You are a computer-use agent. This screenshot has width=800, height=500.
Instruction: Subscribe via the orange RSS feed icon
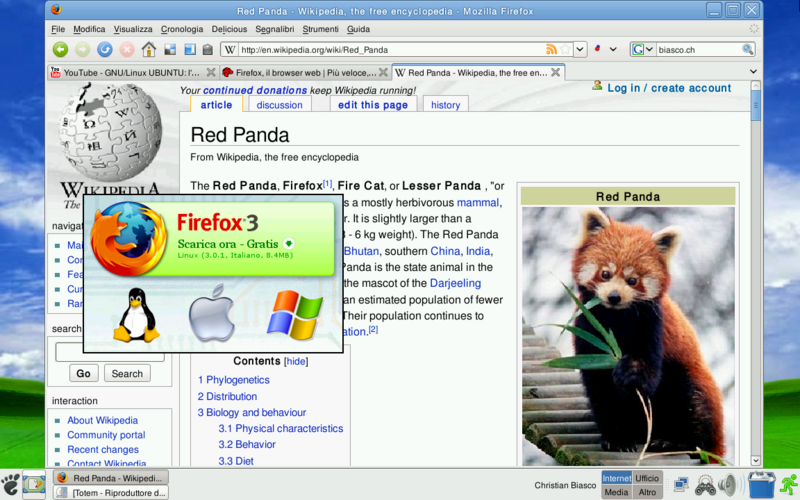pyautogui.click(x=551, y=49)
